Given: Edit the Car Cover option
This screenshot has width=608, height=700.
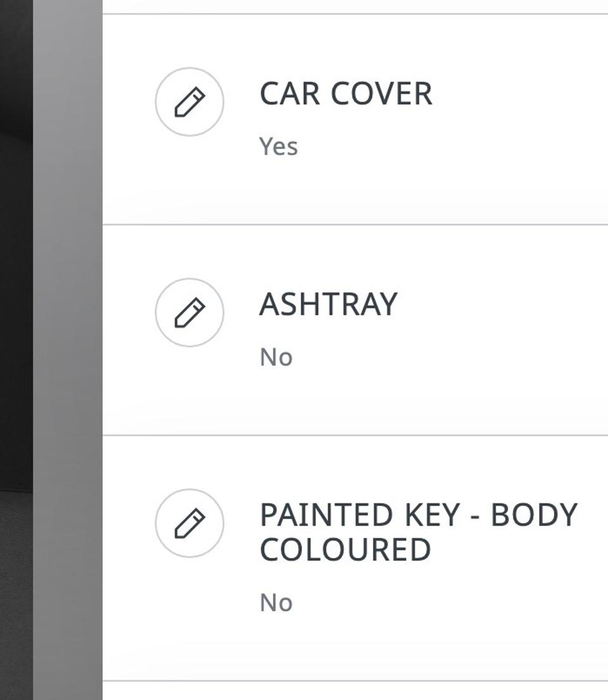Looking at the screenshot, I should coord(190,102).
